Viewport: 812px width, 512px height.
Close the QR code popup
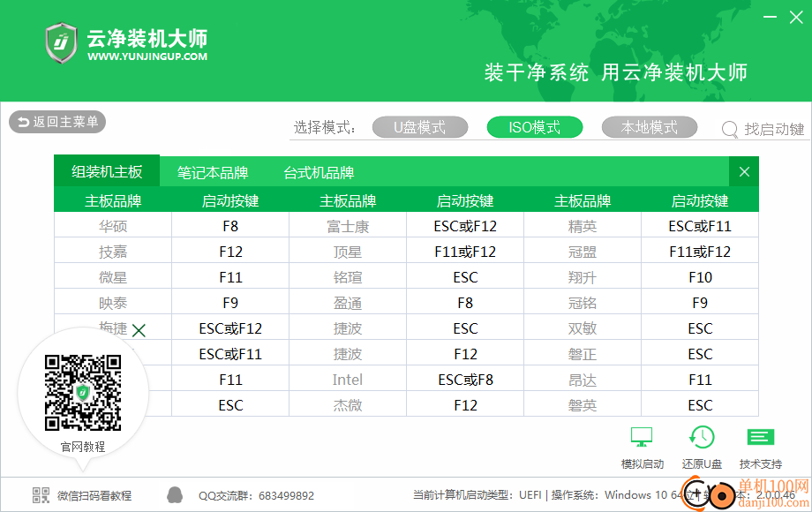pyautogui.click(x=139, y=330)
